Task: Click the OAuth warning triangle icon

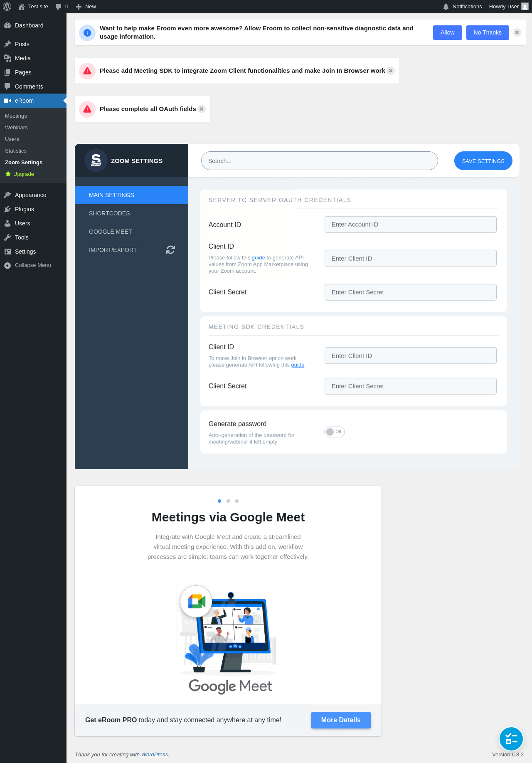Action: pyautogui.click(x=87, y=109)
